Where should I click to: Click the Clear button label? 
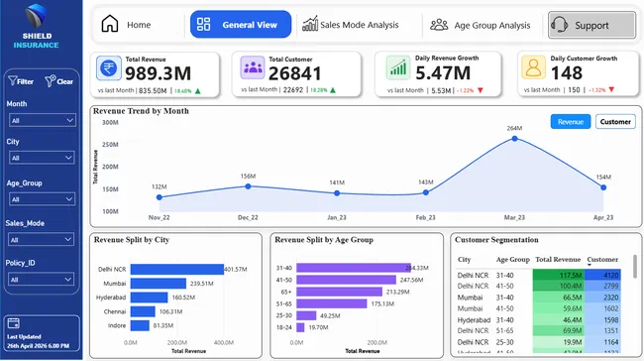coord(64,81)
